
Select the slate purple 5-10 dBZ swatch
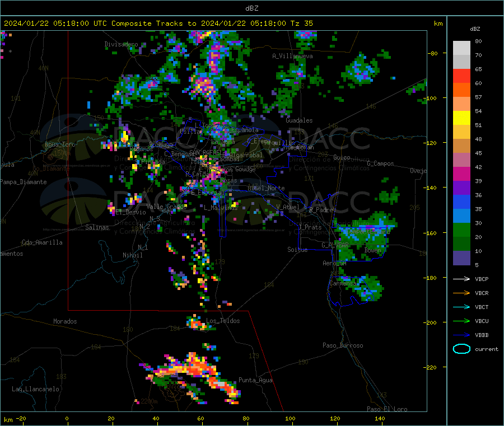pyautogui.click(x=461, y=258)
